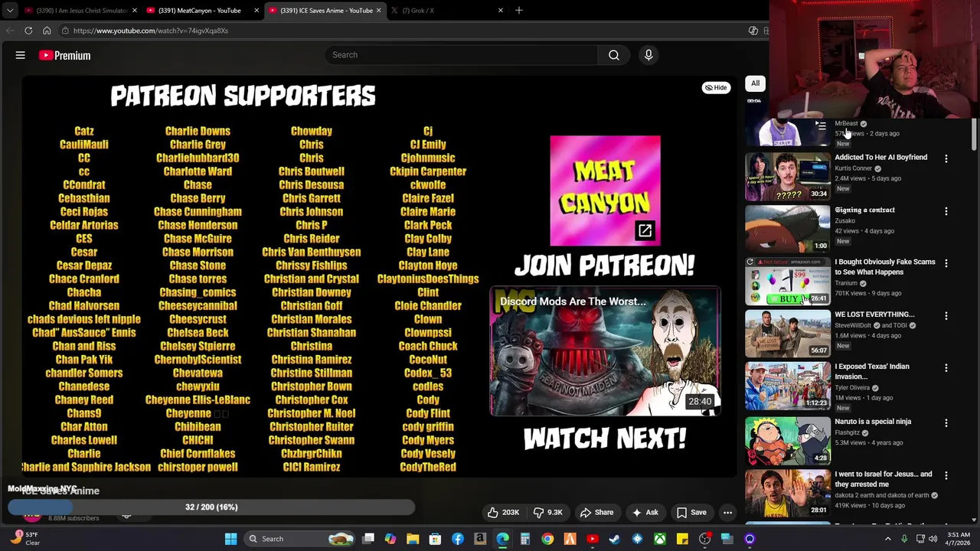The height and width of the screenshot is (551, 980).
Task: Like the video with 203K likes
Action: click(x=504, y=513)
